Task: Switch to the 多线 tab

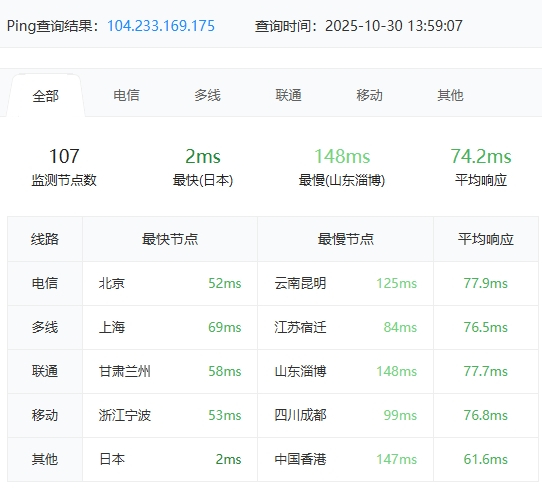Action: click(x=207, y=95)
